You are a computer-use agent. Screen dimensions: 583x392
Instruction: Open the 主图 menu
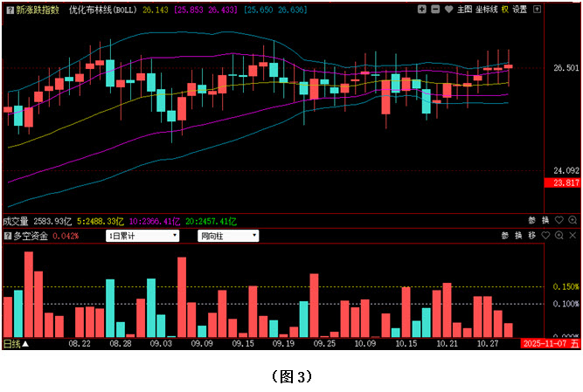(x=464, y=9)
